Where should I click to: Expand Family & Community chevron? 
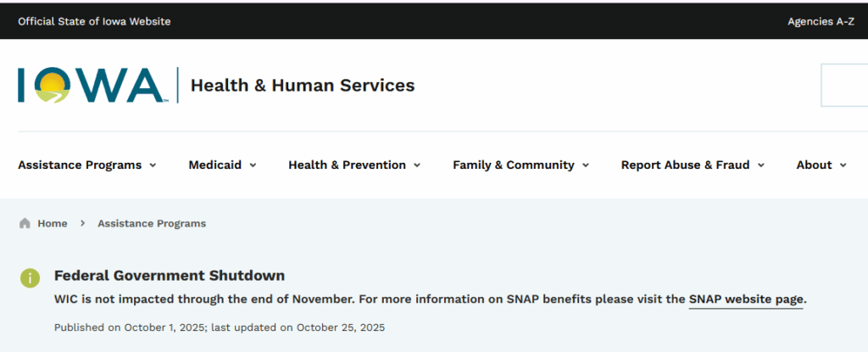pos(586,165)
